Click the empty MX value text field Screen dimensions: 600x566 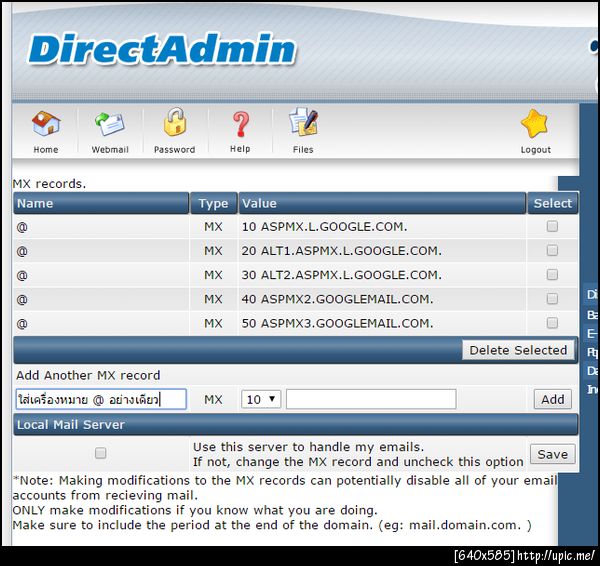pos(371,399)
